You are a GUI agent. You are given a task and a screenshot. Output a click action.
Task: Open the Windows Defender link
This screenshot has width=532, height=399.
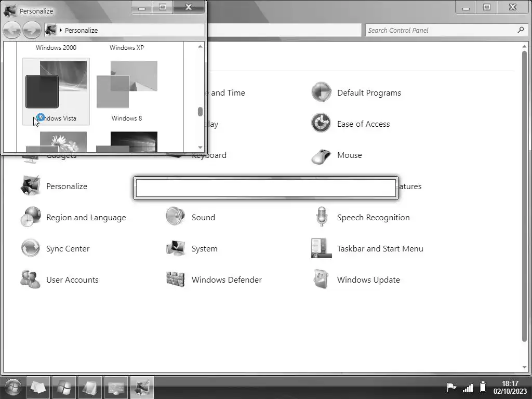227,280
